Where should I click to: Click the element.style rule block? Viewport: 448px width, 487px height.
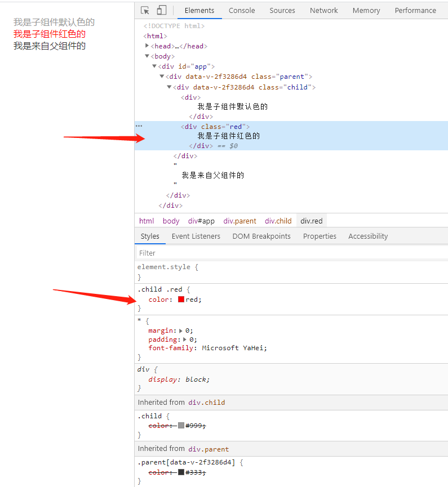291,272
